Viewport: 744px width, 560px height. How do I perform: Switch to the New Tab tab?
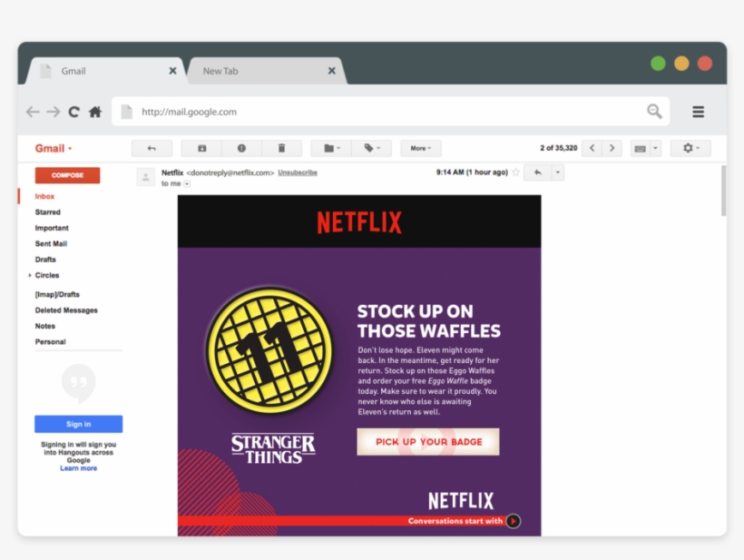[x=266, y=71]
